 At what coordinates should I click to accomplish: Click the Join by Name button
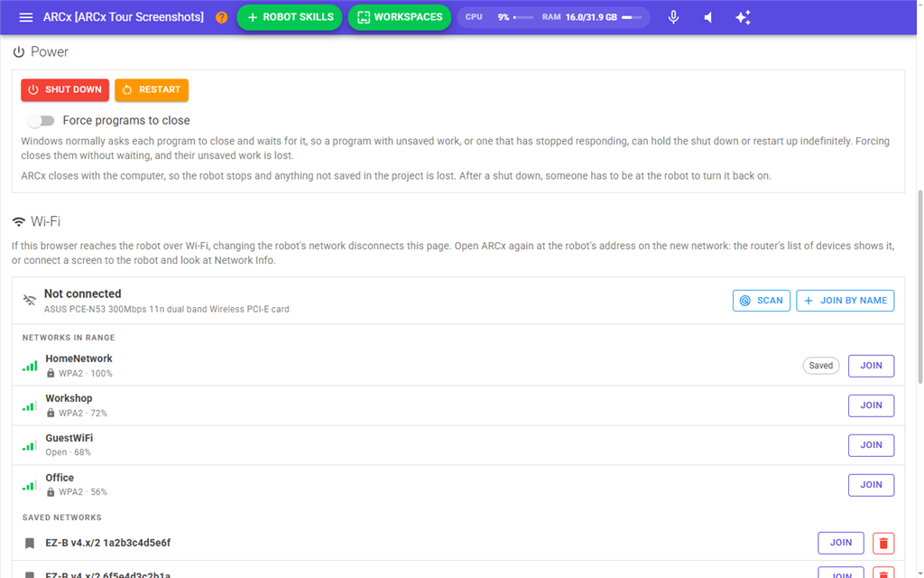pos(845,301)
